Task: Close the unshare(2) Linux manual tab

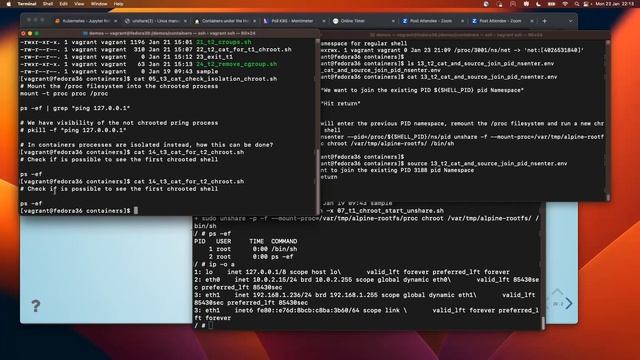Action: (185, 21)
